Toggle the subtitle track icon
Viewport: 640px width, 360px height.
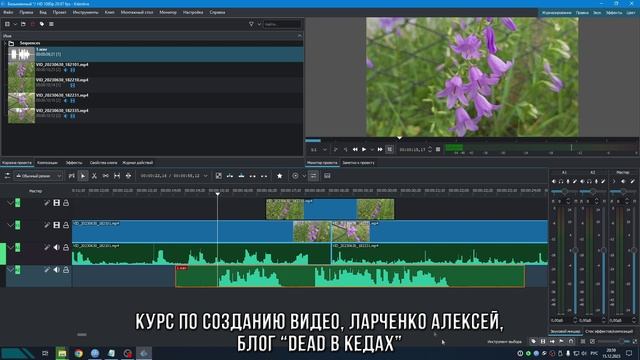(x=327, y=176)
